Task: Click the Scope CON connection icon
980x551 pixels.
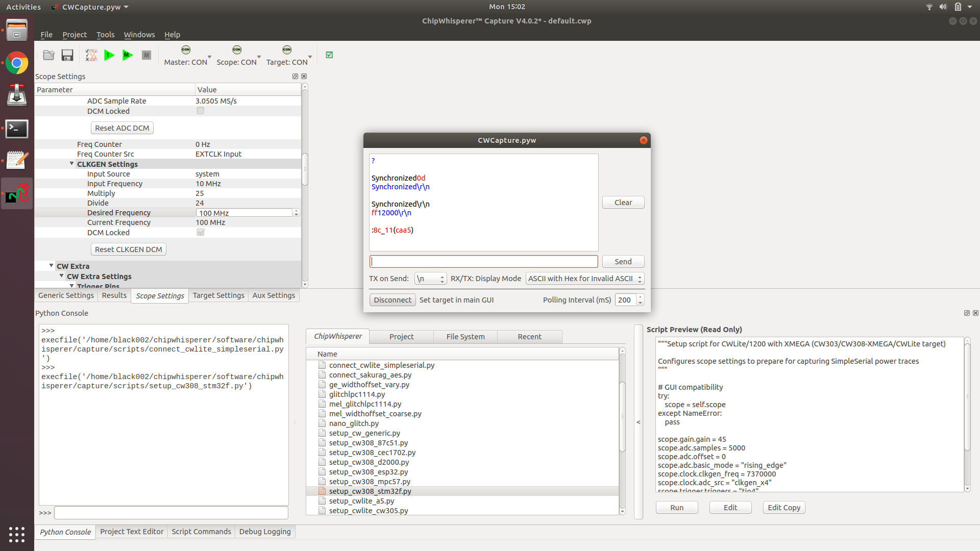Action: pyautogui.click(x=237, y=50)
